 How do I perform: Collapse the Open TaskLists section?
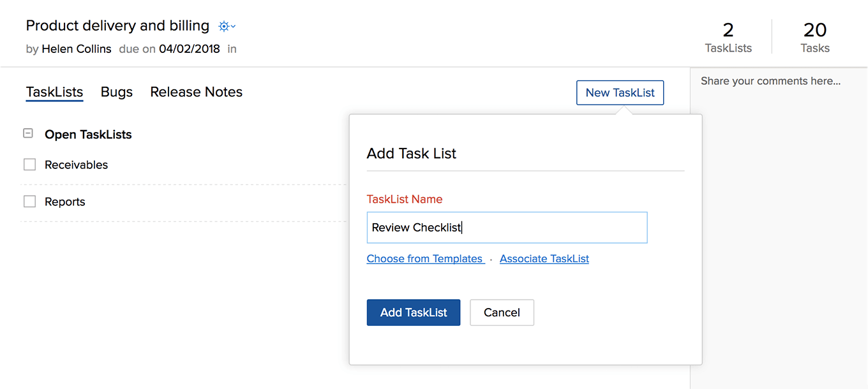pos(28,134)
